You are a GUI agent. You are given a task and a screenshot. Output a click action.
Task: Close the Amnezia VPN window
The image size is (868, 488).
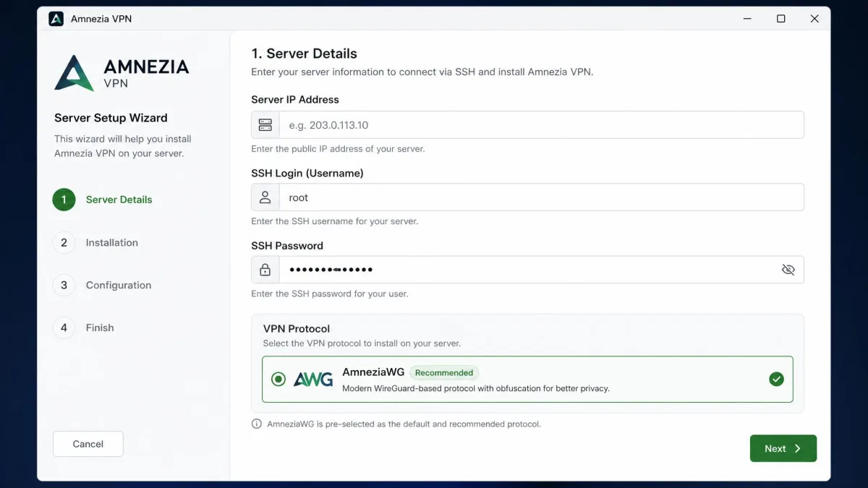click(814, 19)
